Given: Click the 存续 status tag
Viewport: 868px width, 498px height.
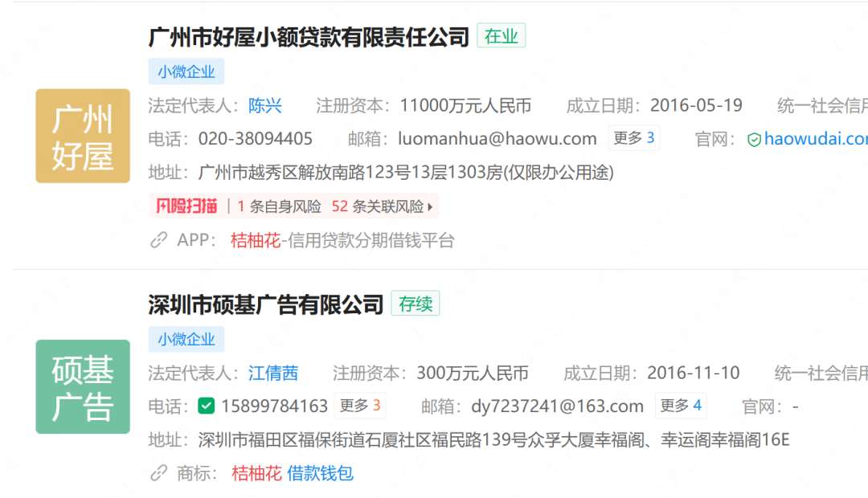Looking at the screenshot, I should click(416, 304).
